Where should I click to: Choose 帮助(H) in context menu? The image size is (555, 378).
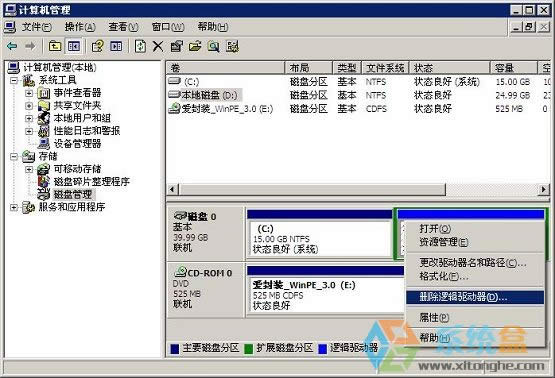[x=475, y=338]
